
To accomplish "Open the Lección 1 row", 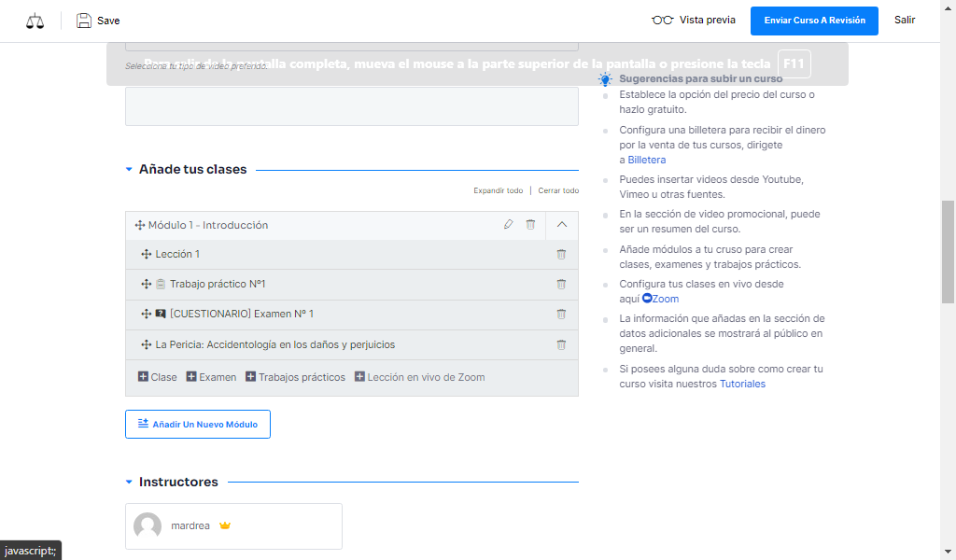I will [x=352, y=254].
